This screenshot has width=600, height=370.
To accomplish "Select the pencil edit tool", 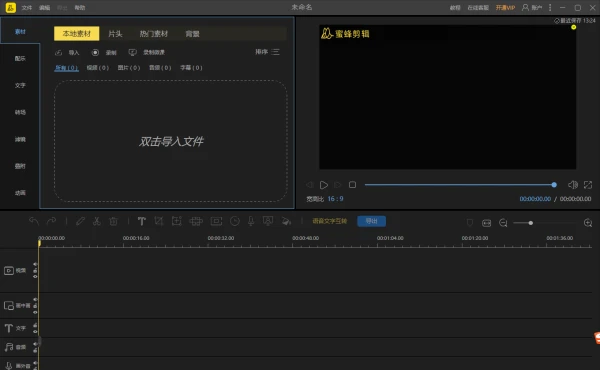I will tap(80, 221).
